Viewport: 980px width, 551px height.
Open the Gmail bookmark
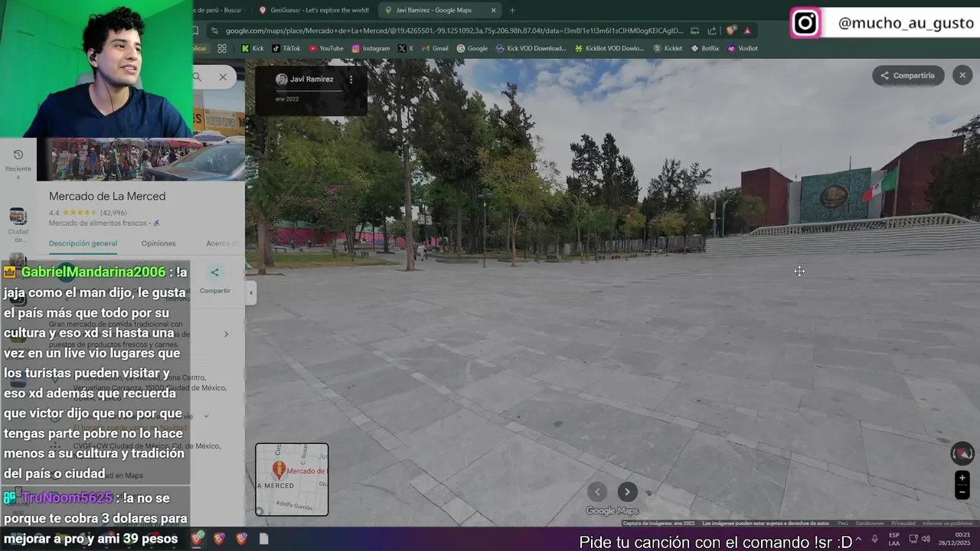435,48
